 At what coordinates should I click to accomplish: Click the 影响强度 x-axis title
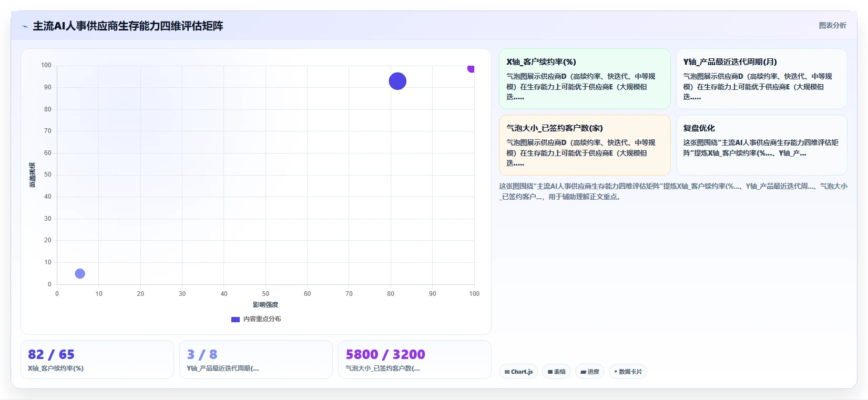pyautogui.click(x=265, y=305)
